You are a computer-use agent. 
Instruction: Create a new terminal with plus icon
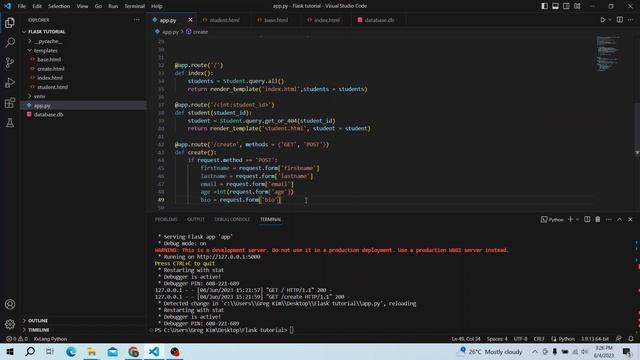coord(570,219)
